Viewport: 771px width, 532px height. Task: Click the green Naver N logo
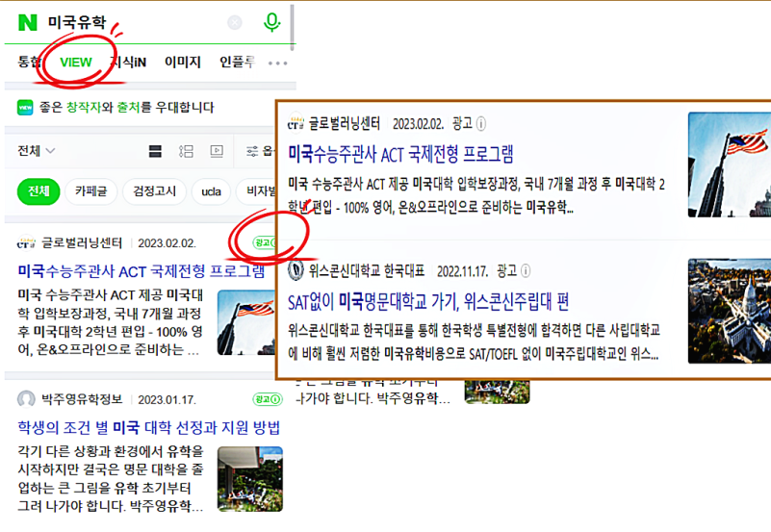(x=28, y=22)
